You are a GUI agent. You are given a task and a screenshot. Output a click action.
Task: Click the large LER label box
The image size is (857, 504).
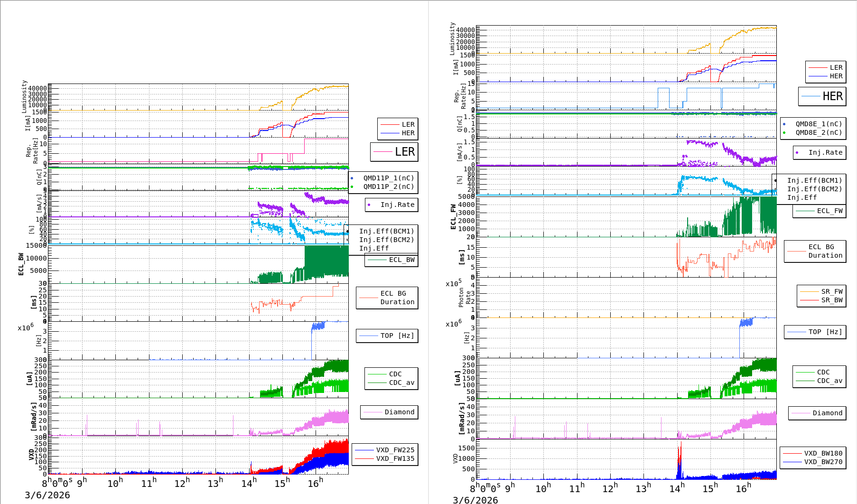394,152
